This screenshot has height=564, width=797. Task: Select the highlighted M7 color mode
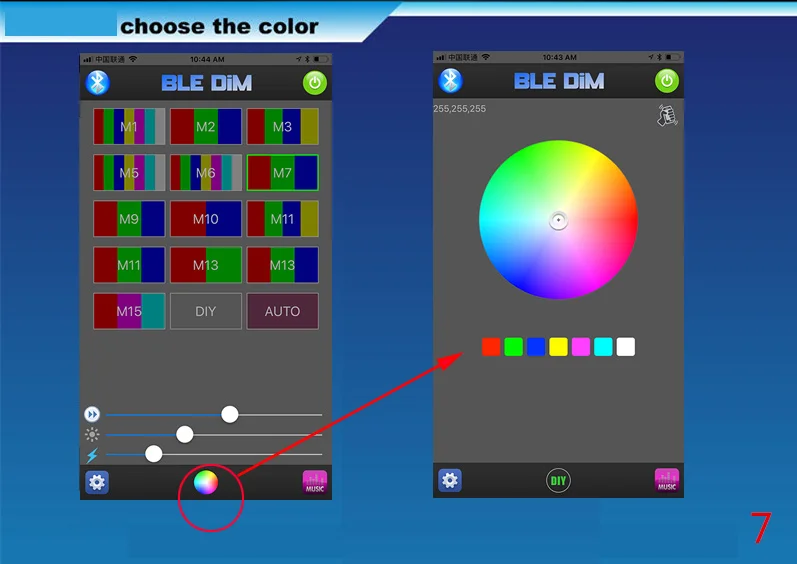(x=283, y=173)
